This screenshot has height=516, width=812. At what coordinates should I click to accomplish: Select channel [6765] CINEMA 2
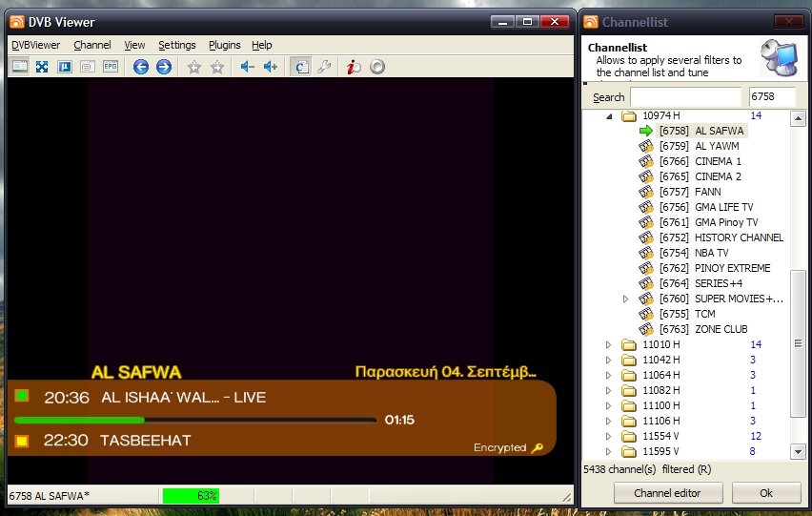tap(700, 176)
